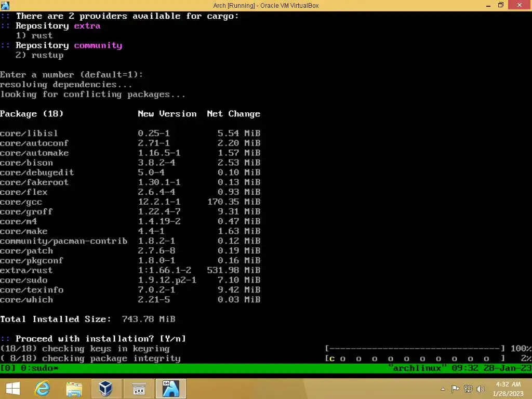Restore down the VirtualBox window
This screenshot has height=399, width=532.
[500, 5]
